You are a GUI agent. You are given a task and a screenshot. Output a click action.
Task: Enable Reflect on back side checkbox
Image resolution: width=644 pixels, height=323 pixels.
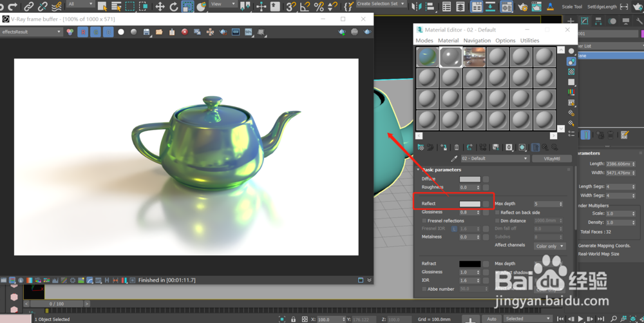pos(497,213)
